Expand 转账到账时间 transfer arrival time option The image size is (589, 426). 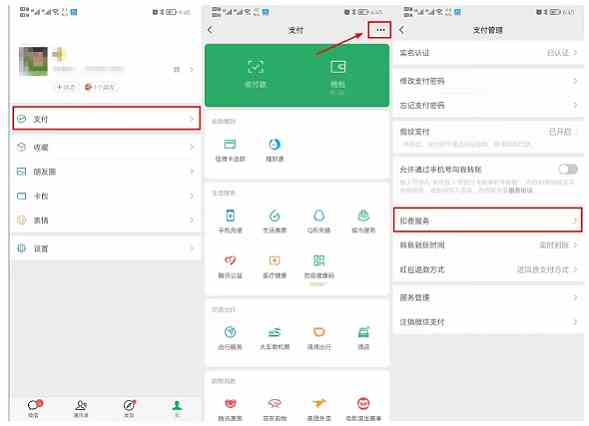coord(488,245)
